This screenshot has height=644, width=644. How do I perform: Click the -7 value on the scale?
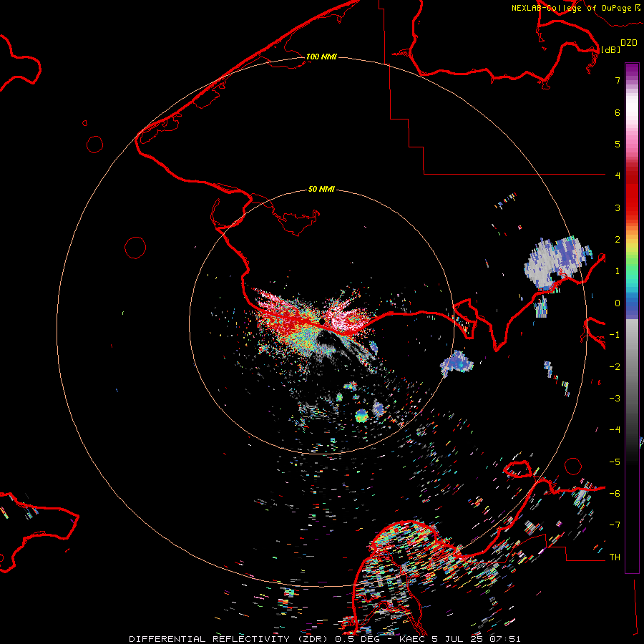coord(615,525)
